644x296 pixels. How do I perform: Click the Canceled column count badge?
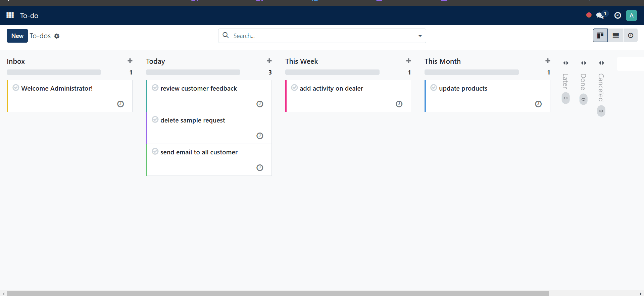tap(601, 111)
